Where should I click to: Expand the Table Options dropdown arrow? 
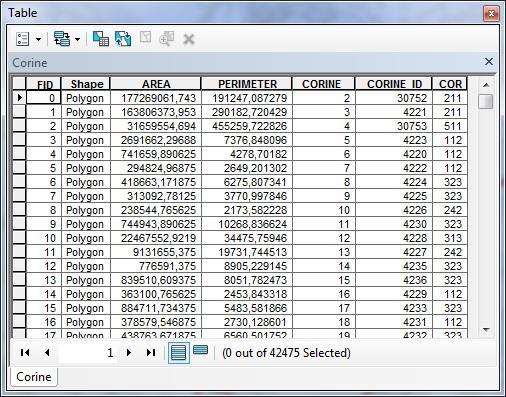(x=38, y=39)
